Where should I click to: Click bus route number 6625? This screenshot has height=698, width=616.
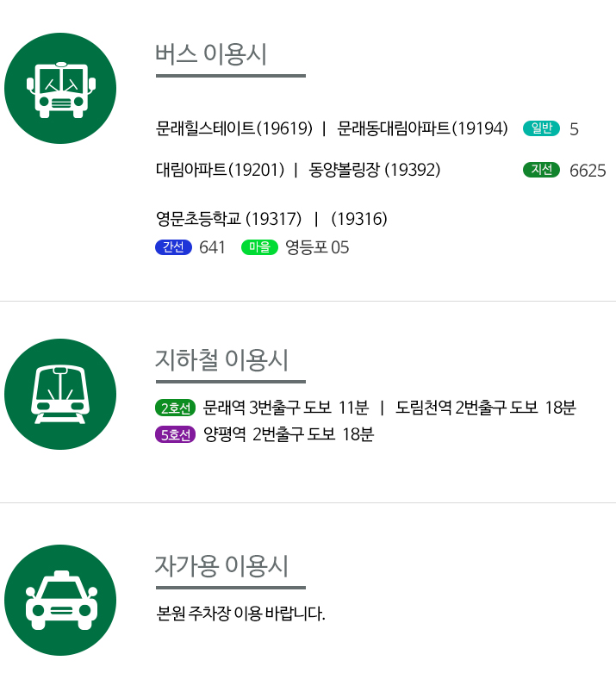pos(588,171)
